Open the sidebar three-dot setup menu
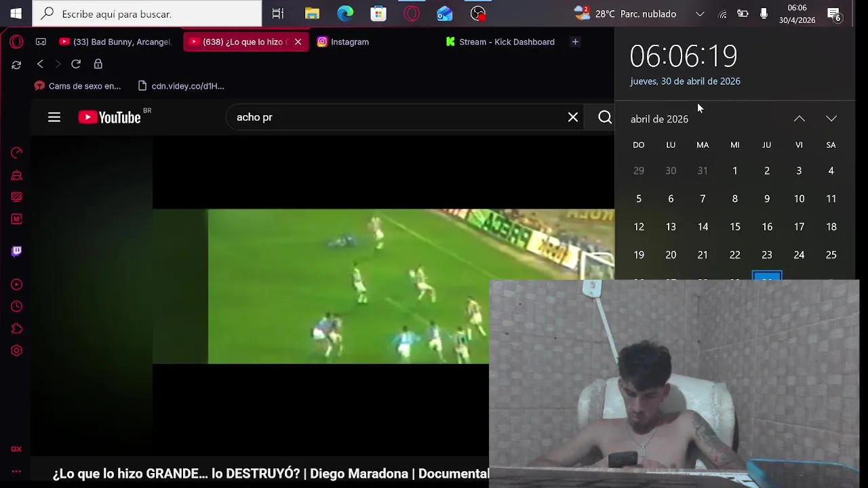 16,471
